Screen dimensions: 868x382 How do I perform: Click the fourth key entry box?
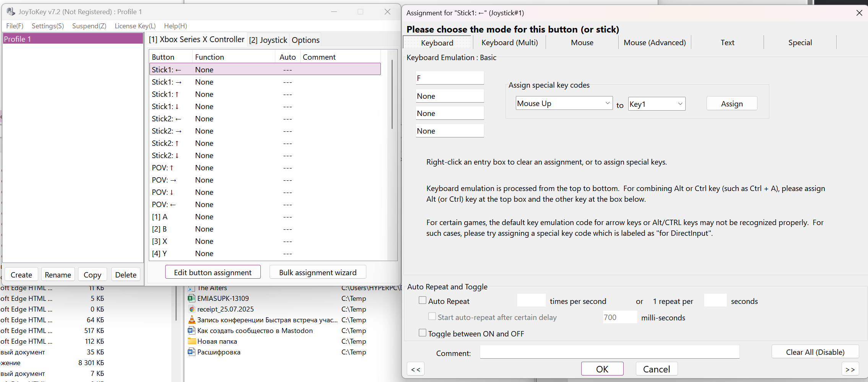pyautogui.click(x=450, y=131)
